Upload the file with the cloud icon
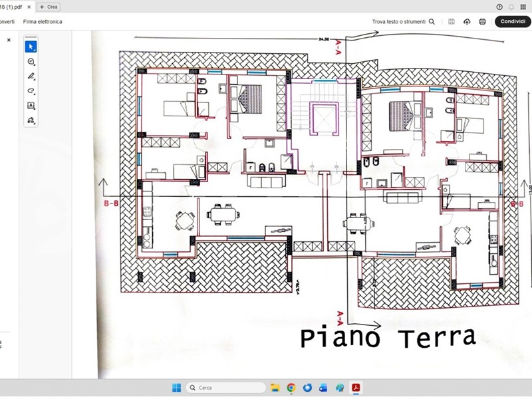Screen dimensions: 532x399 pos(467,21)
